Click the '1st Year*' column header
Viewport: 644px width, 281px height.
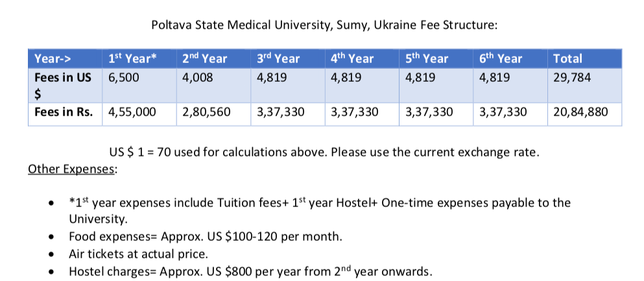139,59
